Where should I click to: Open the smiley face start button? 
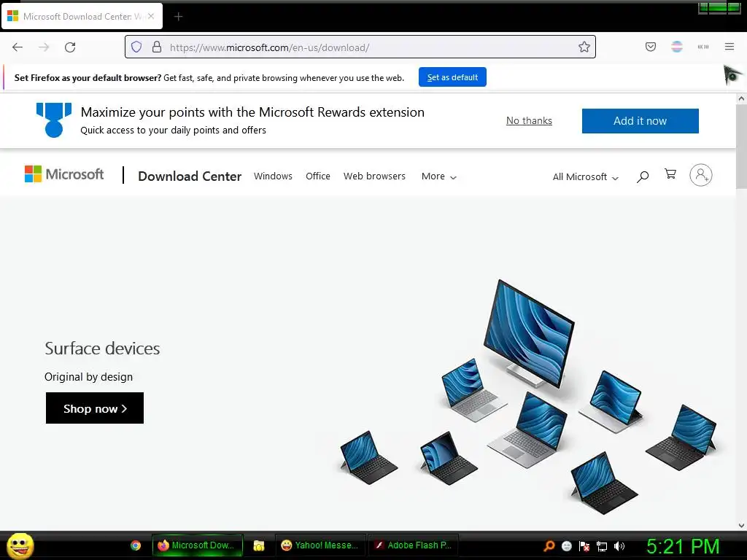coord(20,545)
